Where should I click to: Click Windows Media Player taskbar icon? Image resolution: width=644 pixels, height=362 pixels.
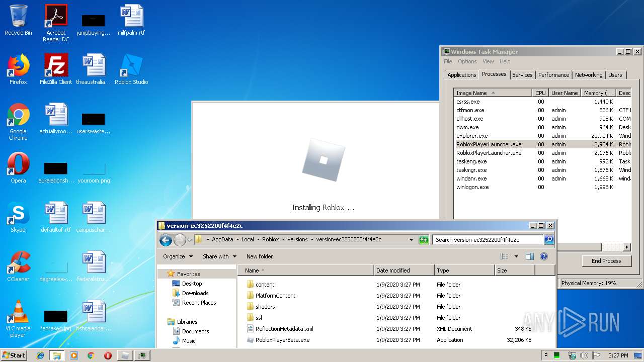coord(74,355)
